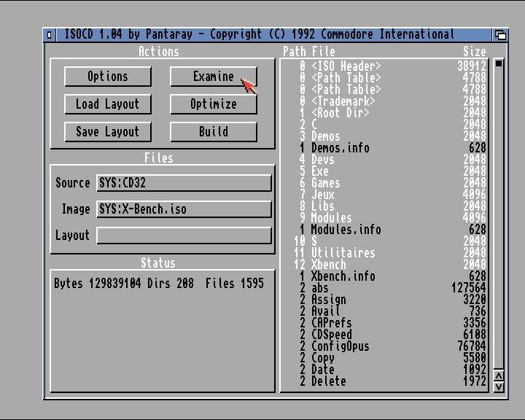The height and width of the screenshot is (420, 525).
Task: Select the <Trademark> row
Action: click(384, 101)
